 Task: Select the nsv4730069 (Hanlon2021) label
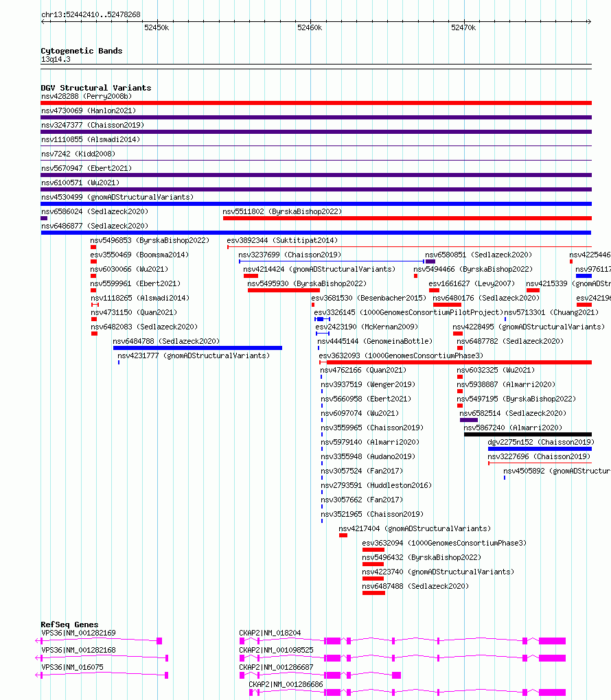coord(89,110)
